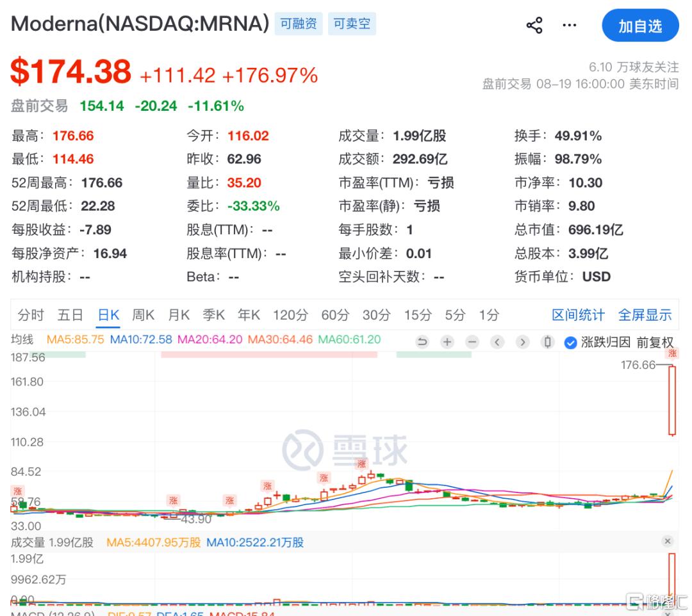Open the three-dot more options menu
The image size is (692, 616).
pyautogui.click(x=570, y=25)
